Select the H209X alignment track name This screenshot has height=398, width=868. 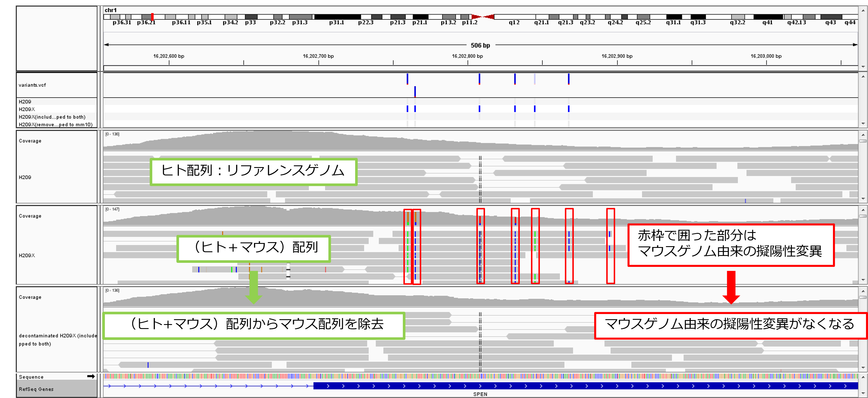(27, 255)
